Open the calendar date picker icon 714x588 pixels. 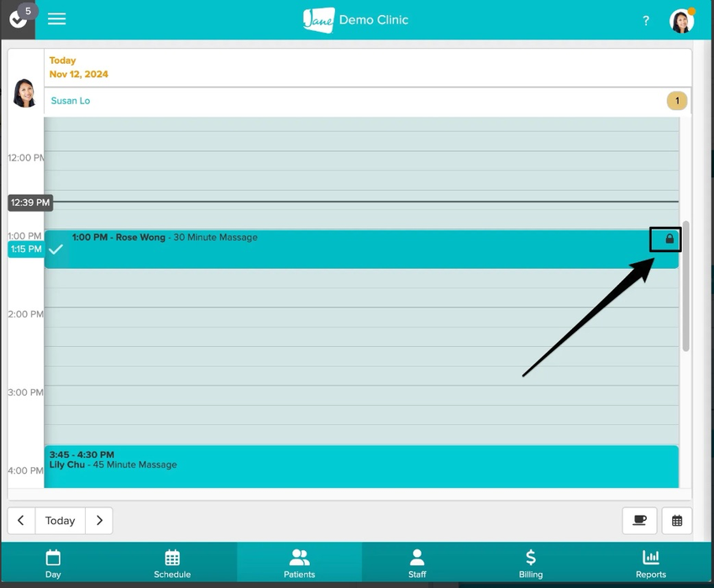tap(677, 520)
